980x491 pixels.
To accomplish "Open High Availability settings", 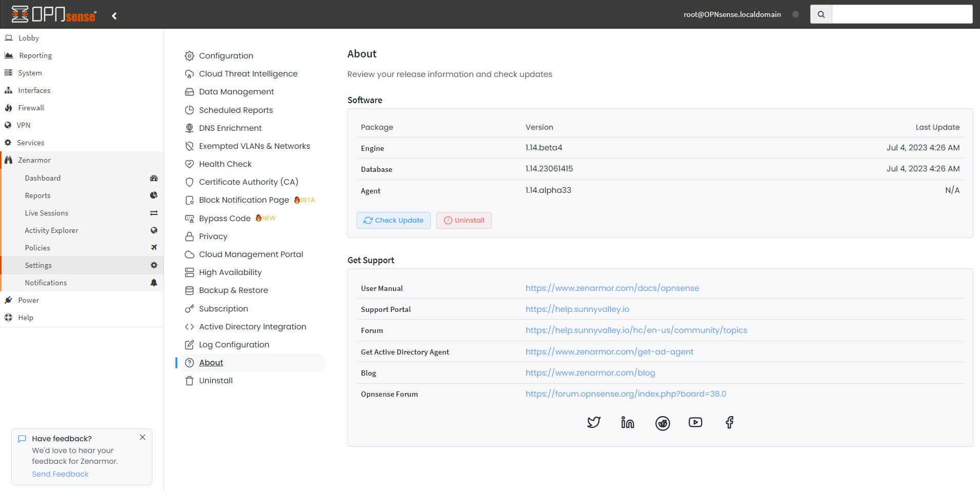I will point(230,272).
